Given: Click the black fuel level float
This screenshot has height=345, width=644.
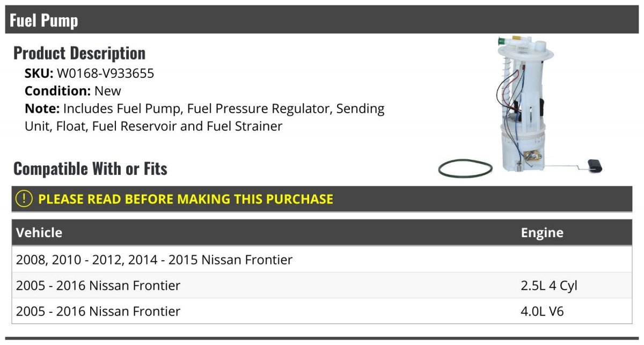Looking at the screenshot, I should (595, 166).
